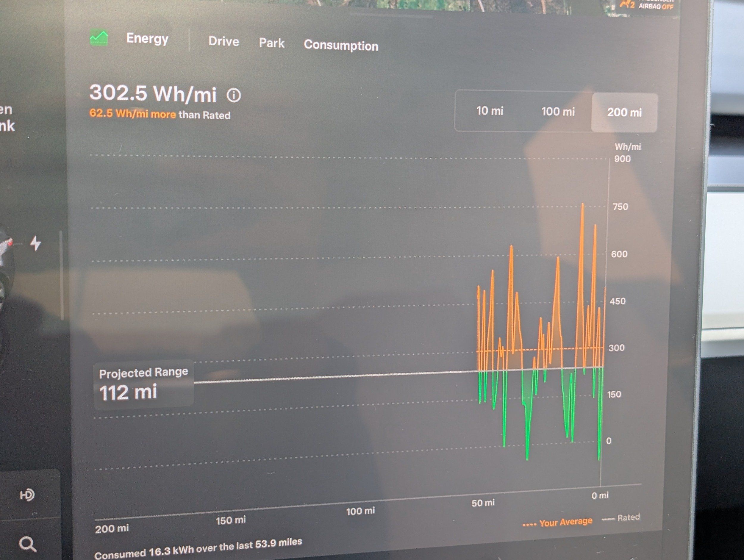
Task: Tap the Open Trunk text at left
Action: (x=7, y=118)
